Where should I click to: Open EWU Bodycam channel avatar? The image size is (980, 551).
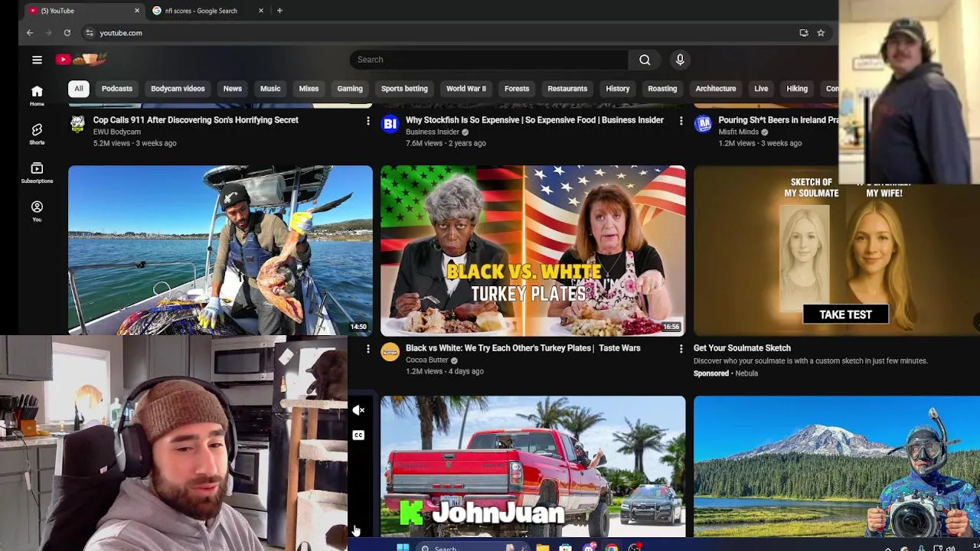(x=77, y=124)
